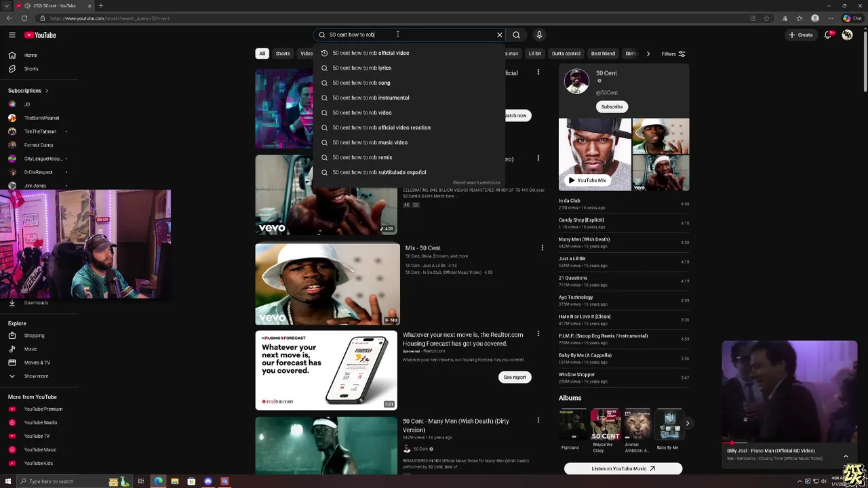Open Copilot Chat in browser toolbar

pos(852,18)
